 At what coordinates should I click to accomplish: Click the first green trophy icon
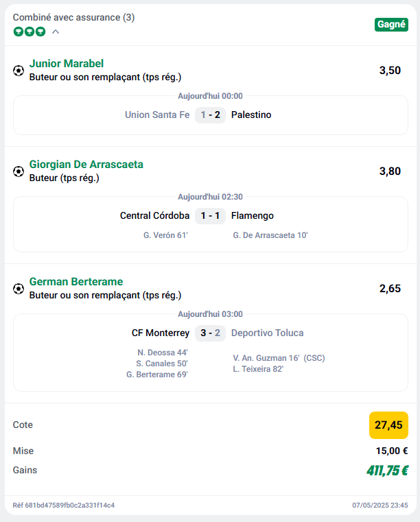tap(19, 32)
